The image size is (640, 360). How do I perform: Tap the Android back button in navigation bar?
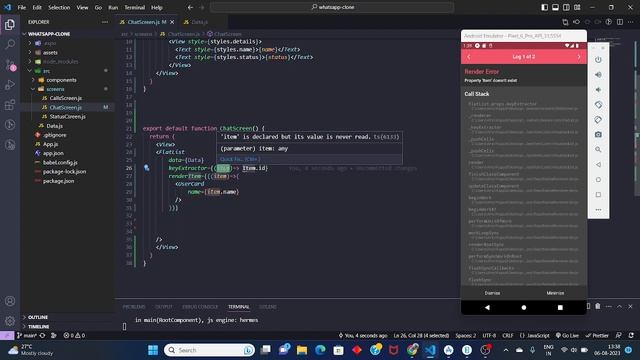487,307
